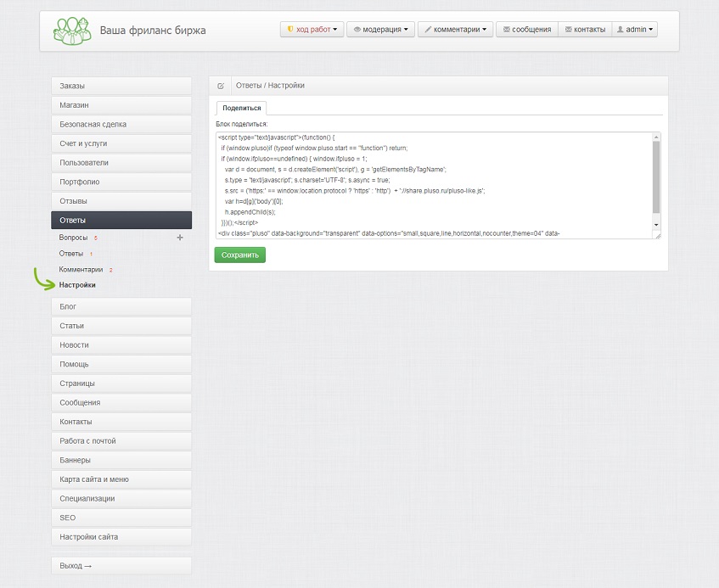719x588 pixels.
Task: Open the Магазин sidebar section
Action: click(x=121, y=105)
